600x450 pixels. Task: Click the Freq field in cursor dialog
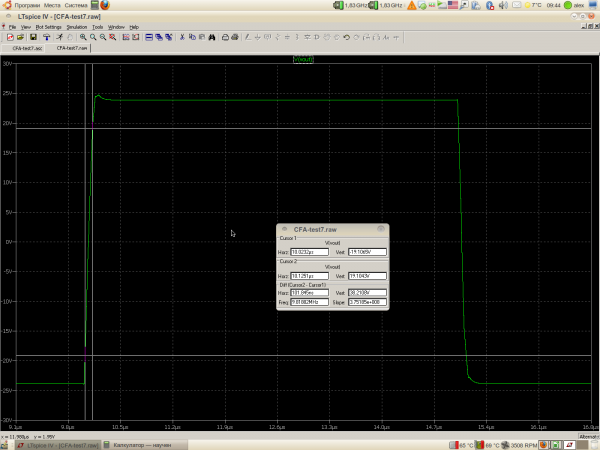pos(310,302)
